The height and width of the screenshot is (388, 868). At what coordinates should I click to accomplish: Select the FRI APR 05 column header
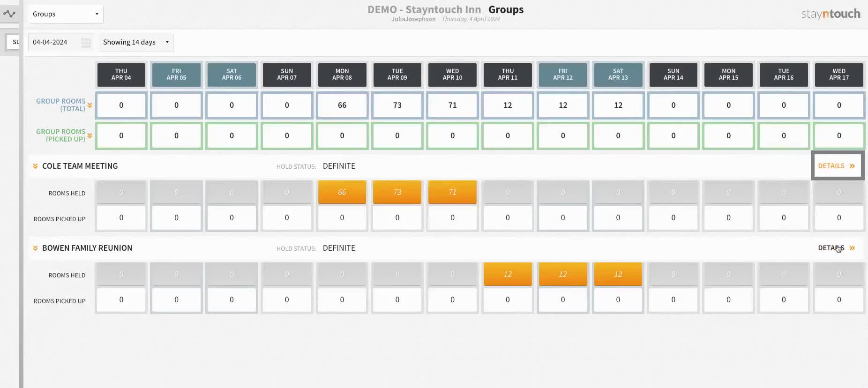tap(177, 75)
